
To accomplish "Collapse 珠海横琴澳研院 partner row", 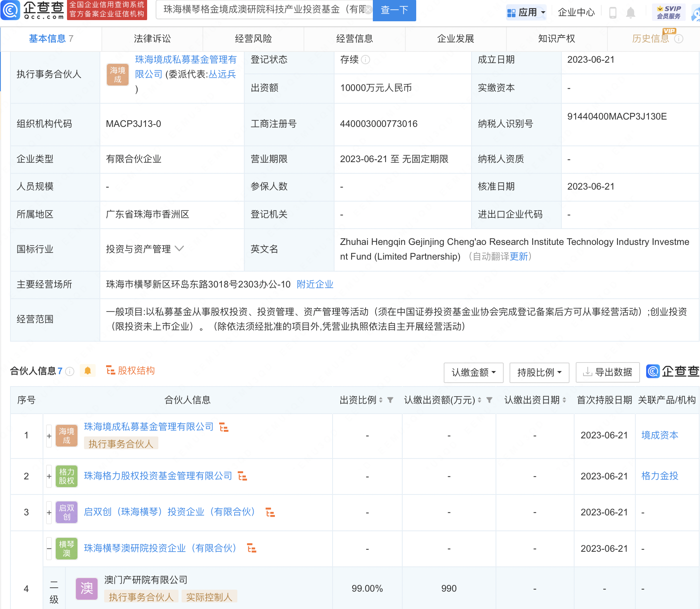I will pos(49,549).
